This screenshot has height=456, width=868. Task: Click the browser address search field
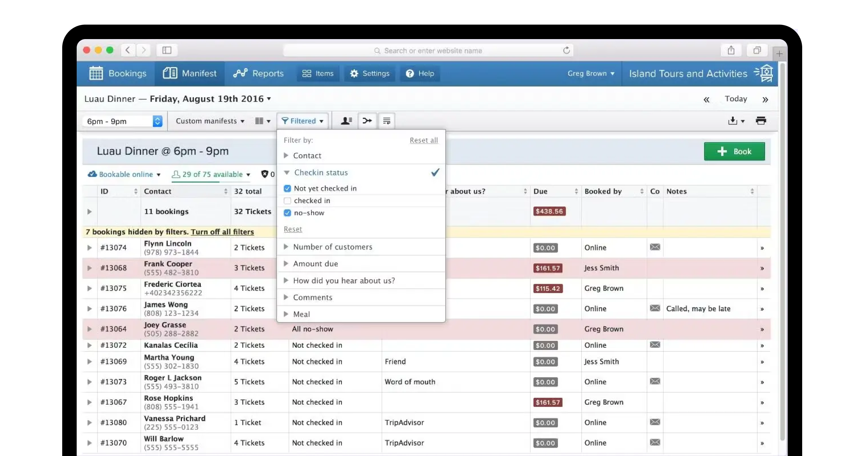433,51
